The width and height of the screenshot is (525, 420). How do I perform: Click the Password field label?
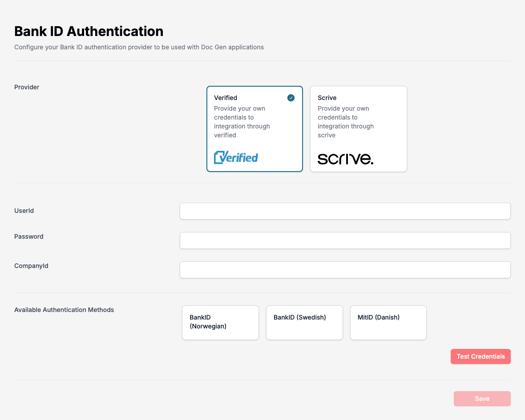point(29,236)
